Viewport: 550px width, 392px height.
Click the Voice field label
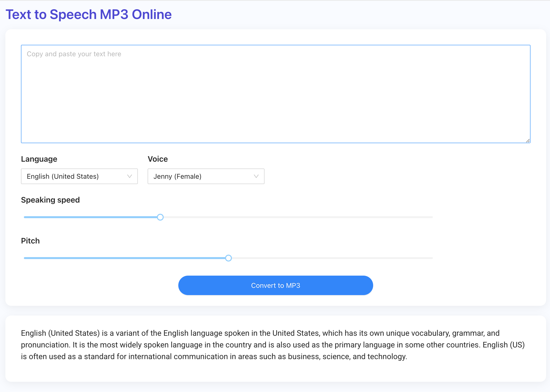tap(158, 159)
